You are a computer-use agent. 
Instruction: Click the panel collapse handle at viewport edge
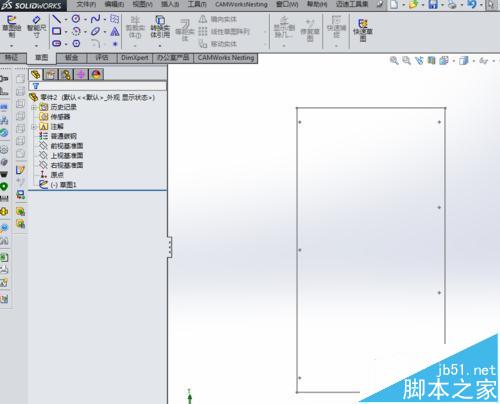pyautogui.click(x=170, y=247)
